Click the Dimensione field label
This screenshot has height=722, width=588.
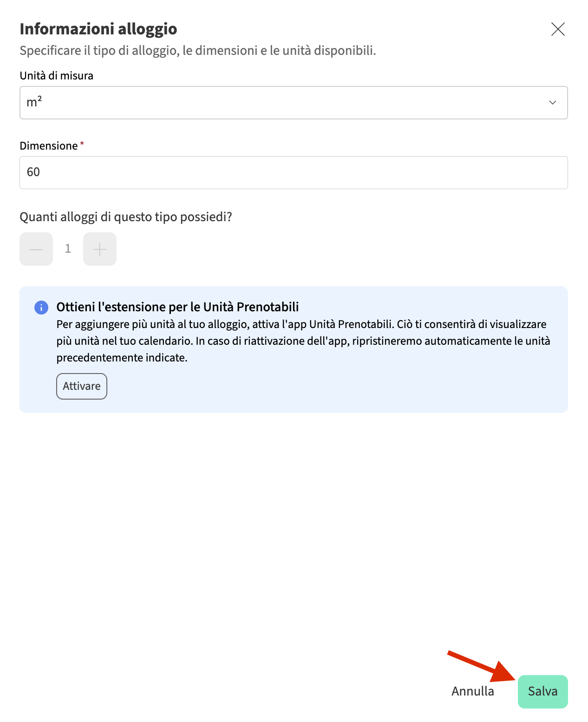[x=49, y=146]
